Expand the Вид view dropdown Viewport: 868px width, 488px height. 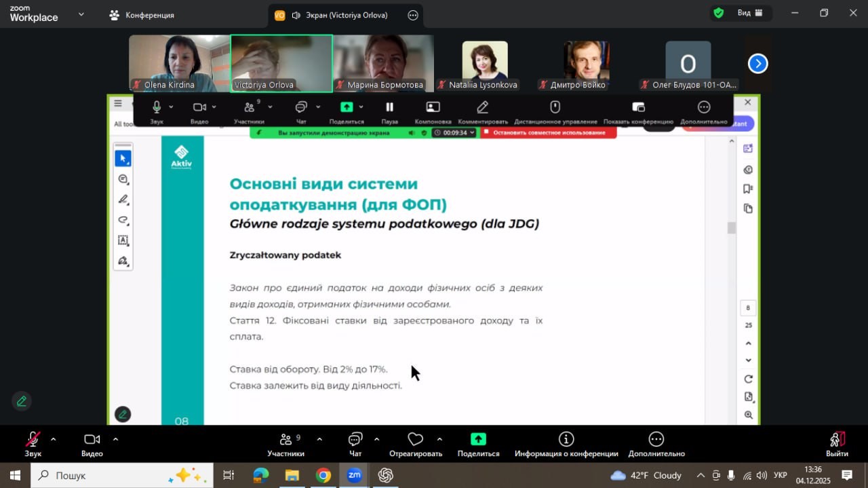point(750,13)
